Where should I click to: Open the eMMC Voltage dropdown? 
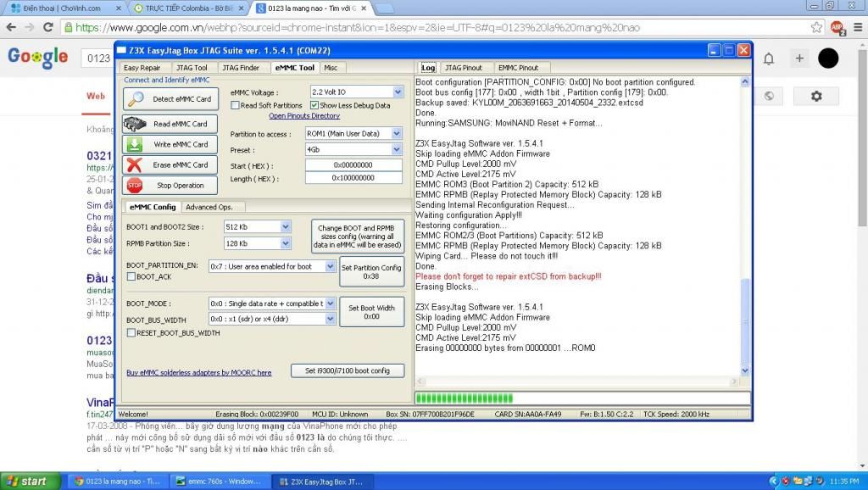[398, 92]
